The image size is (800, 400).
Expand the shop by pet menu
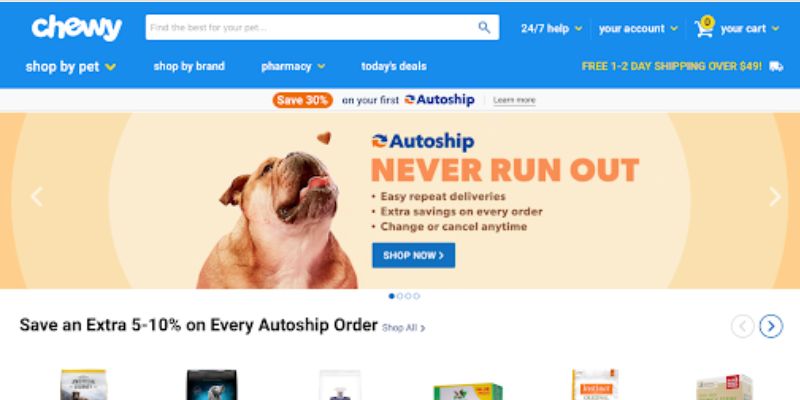coord(71,67)
